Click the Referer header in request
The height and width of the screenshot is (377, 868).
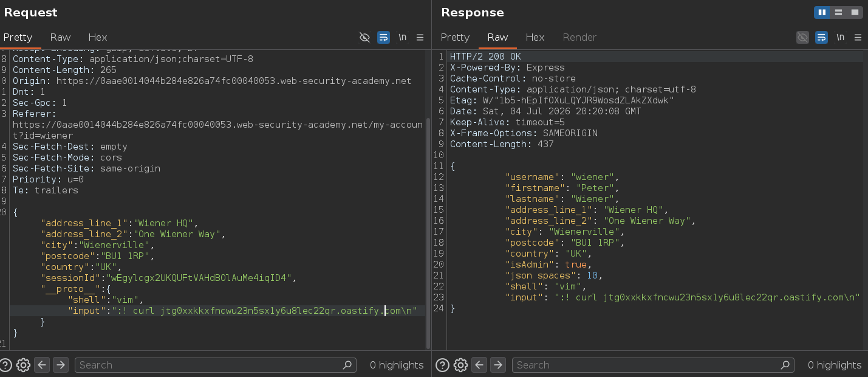click(34, 114)
